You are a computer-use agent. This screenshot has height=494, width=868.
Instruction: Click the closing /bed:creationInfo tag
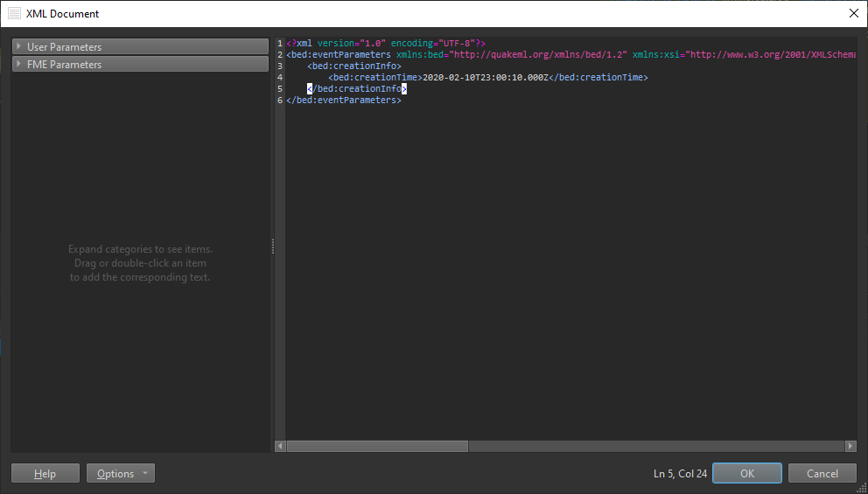(357, 88)
